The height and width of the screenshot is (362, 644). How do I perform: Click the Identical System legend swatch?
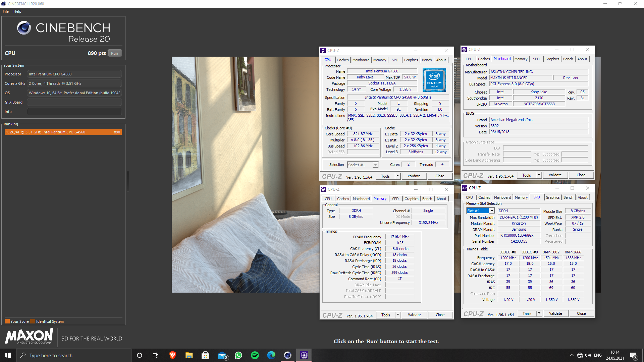click(33, 321)
